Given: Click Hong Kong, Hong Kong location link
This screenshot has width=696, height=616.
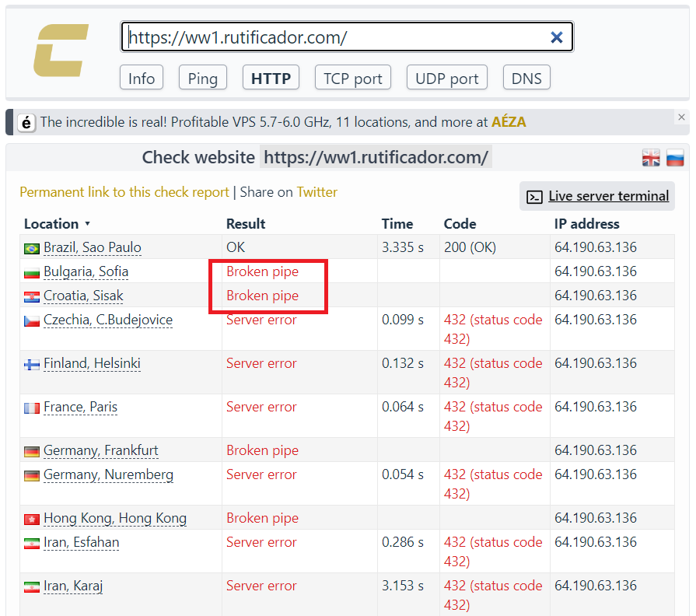Looking at the screenshot, I should point(115,518).
